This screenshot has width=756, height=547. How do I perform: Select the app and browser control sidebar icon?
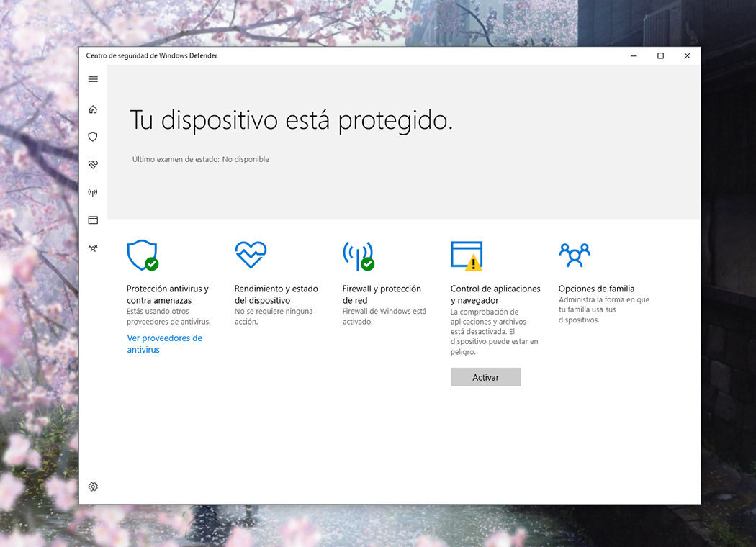pos(92,220)
